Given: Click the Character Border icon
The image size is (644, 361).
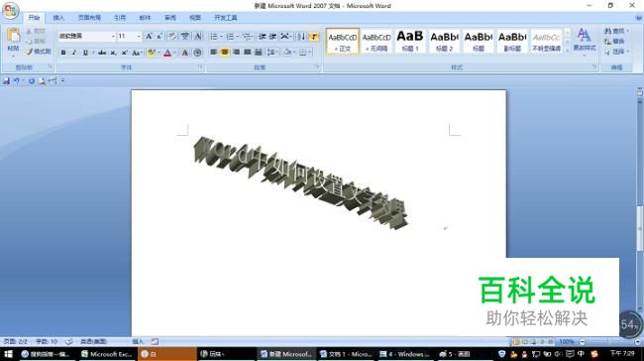Looking at the screenshot, I should [197, 36].
